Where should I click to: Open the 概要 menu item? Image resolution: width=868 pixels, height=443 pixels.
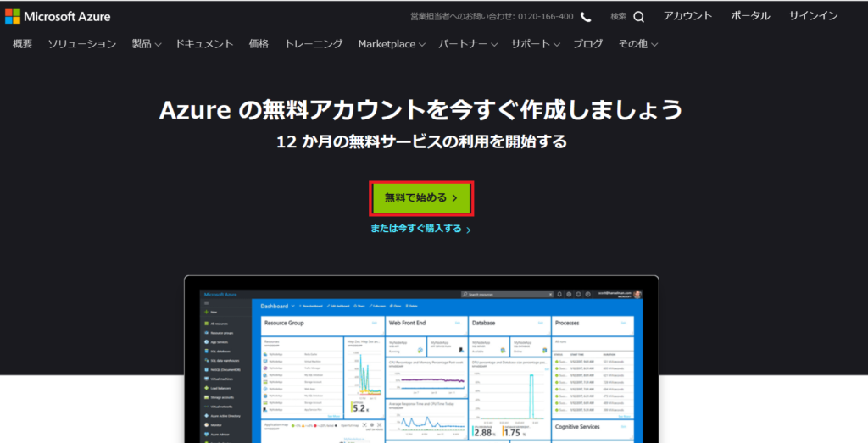click(x=22, y=44)
